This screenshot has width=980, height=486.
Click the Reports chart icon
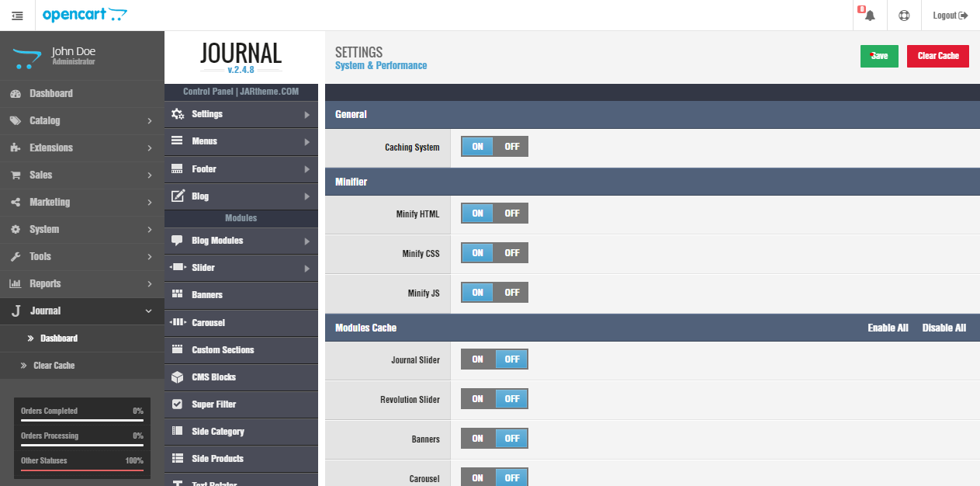point(16,283)
